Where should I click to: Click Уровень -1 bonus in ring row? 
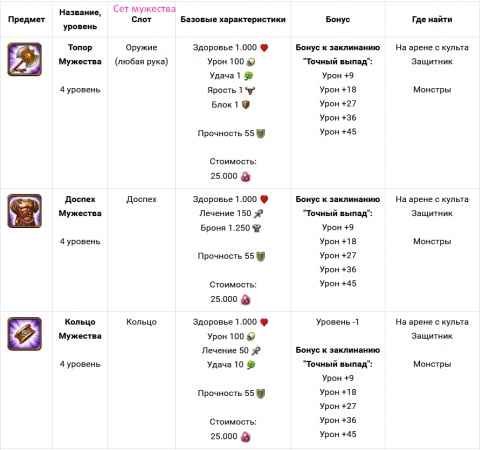[x=338, y=322]
